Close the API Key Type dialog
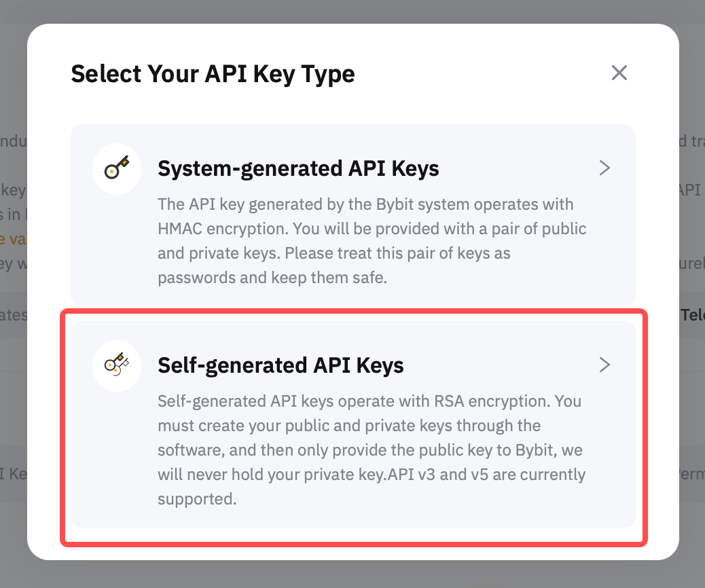The width and height of the screenshot is (705, 588). point(619,73)
